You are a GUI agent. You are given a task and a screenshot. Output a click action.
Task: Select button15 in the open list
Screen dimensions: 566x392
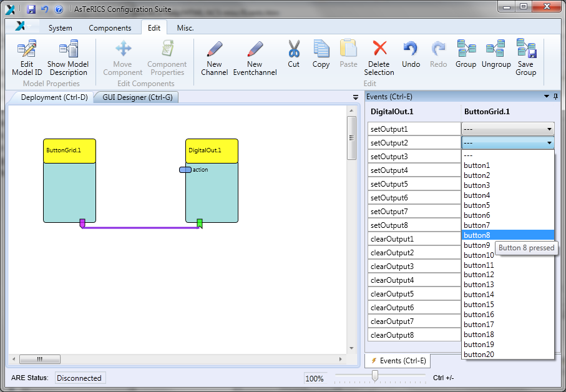coord(479,305)
